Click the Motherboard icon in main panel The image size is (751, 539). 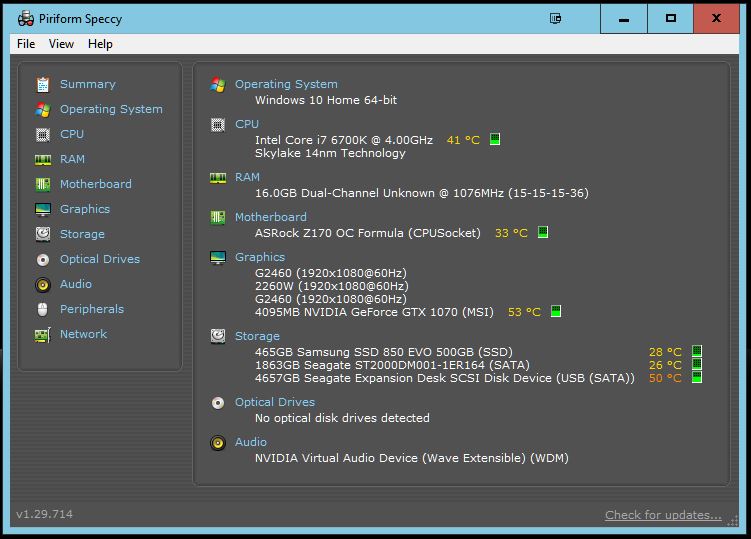click(218, 218)
